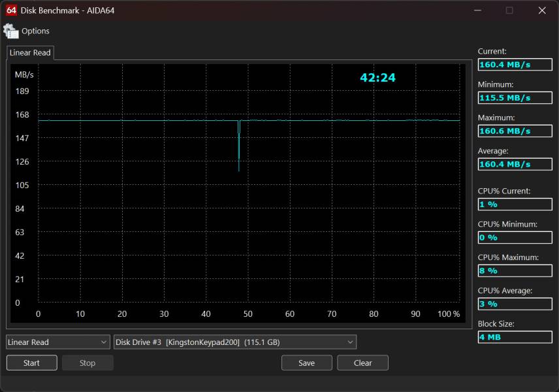Click the AIDA64 logo in title bar
This screenshot has width=559, height=392.
[x=11, y=10]
